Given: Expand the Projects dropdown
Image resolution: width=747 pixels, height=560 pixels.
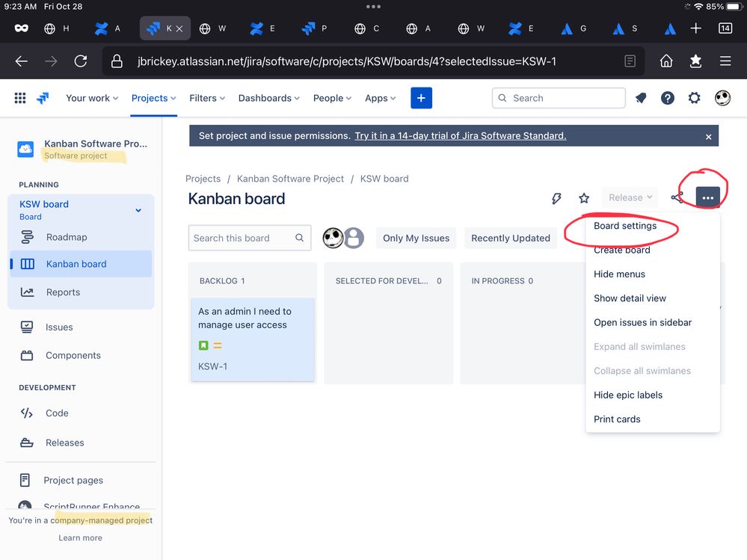Looking at the screenshot, I should point(153,98).
